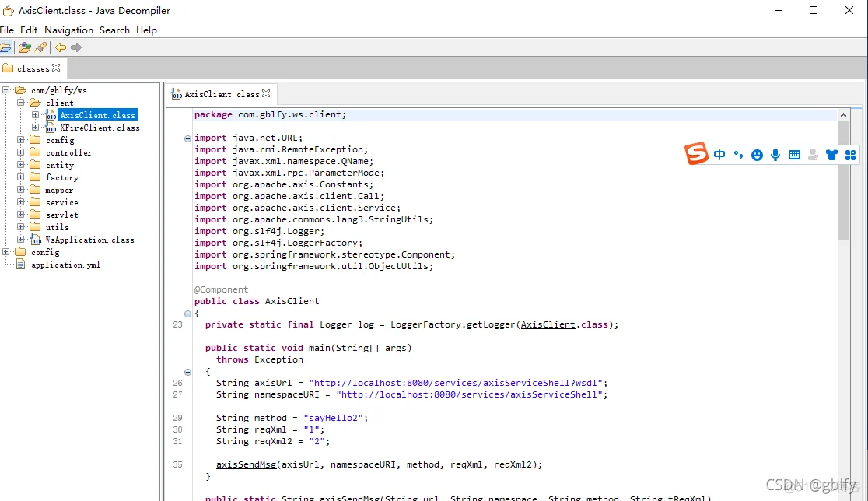
Task: Select application.yml in the tree
Action: click(65, 265)
